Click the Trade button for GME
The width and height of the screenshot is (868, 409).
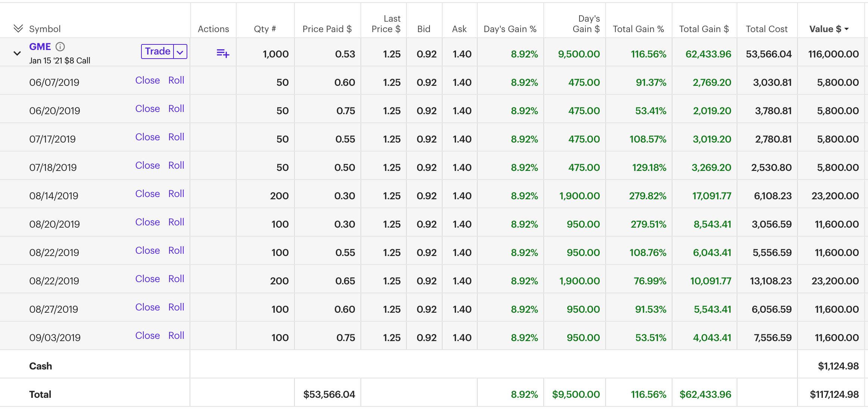[157, 51]
